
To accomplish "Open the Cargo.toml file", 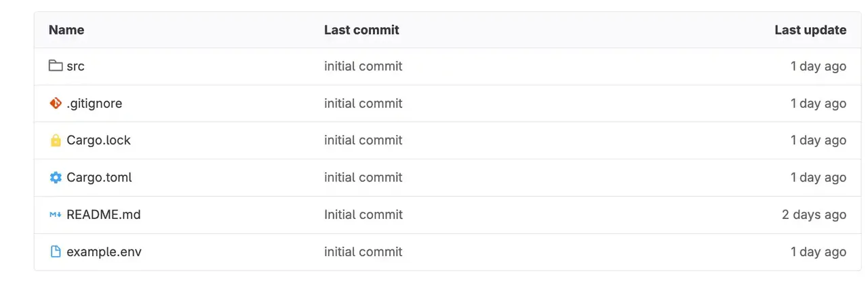I will tap(99, 178).
